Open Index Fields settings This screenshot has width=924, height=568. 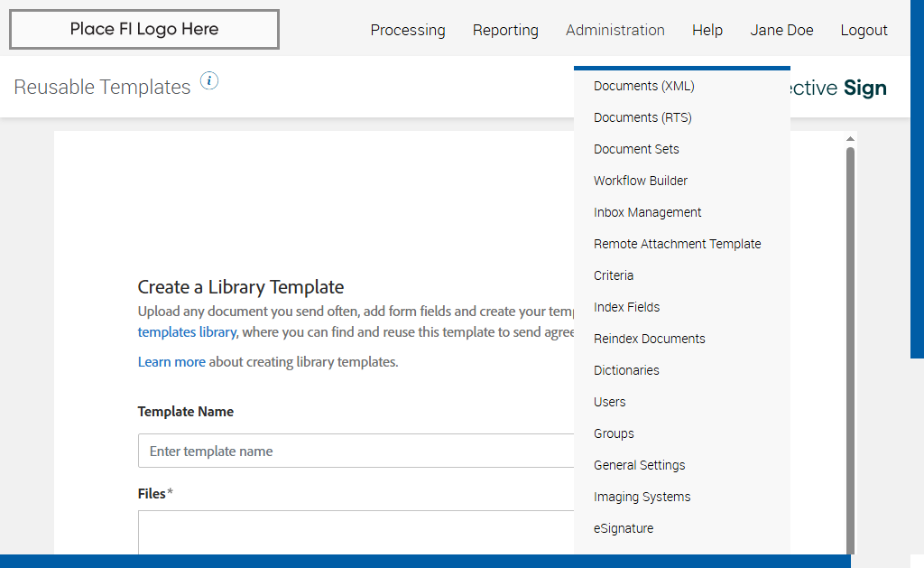(626, 307)
